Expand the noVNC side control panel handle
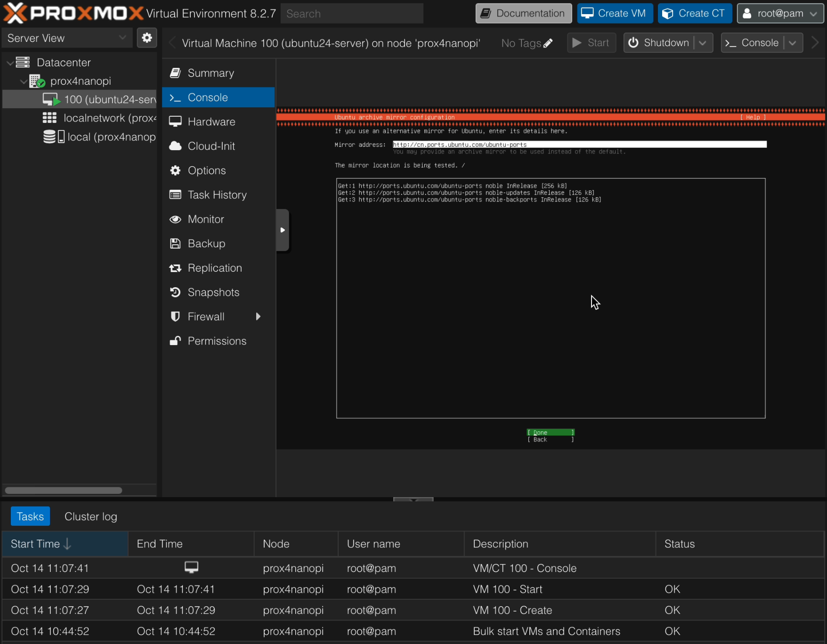 pyautogui.click(x=283, y=230)
